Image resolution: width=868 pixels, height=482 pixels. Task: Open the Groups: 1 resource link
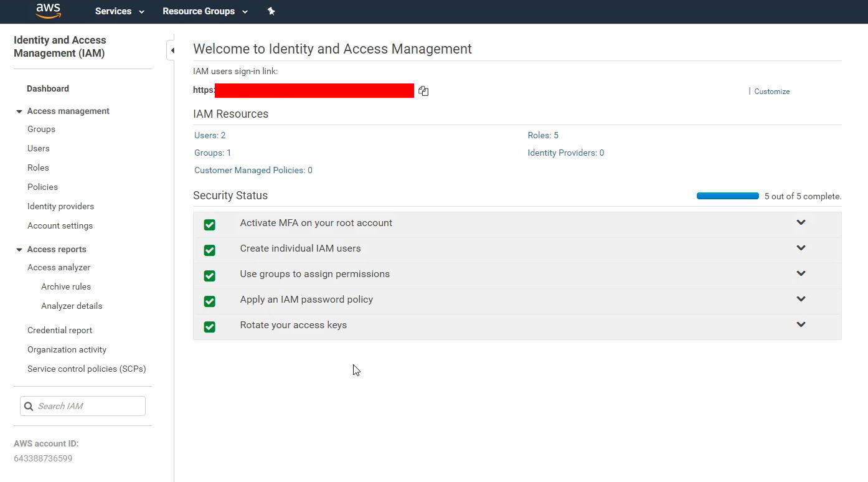(x=212, y=153)
